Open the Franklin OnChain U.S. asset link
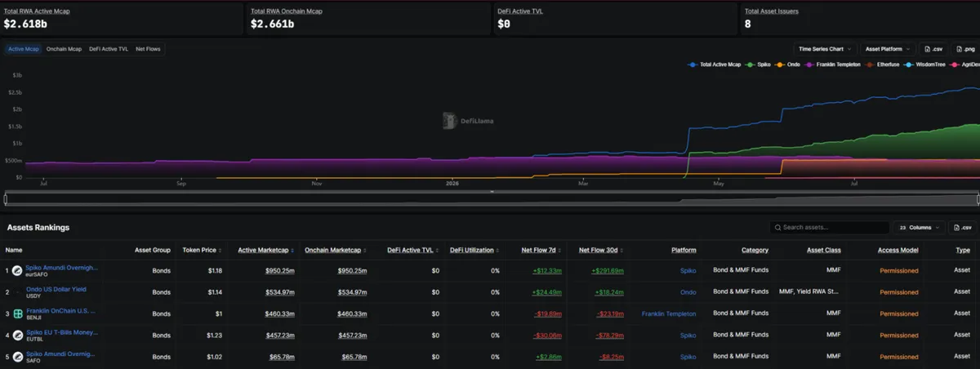 coord(60,310)
